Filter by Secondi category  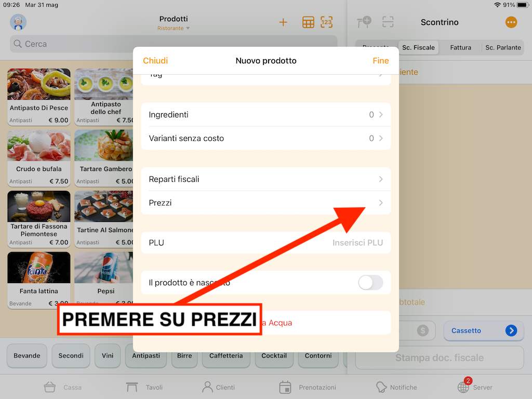[71, 355]
